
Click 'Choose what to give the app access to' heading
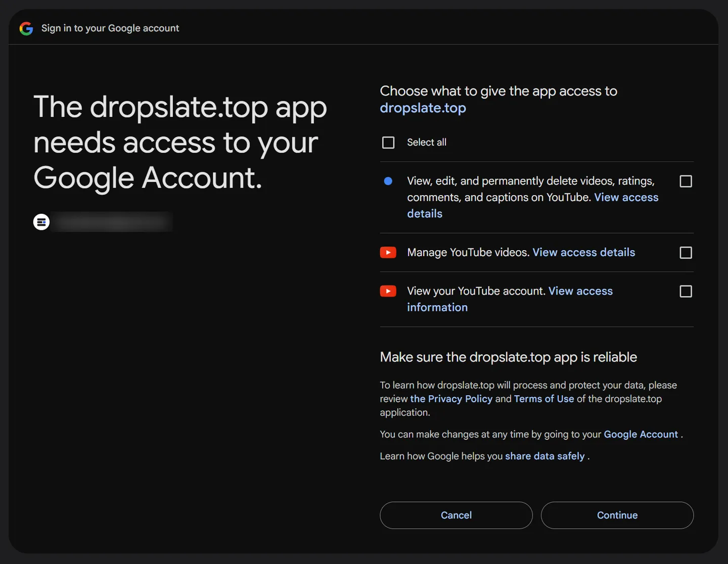pos(498,91)
